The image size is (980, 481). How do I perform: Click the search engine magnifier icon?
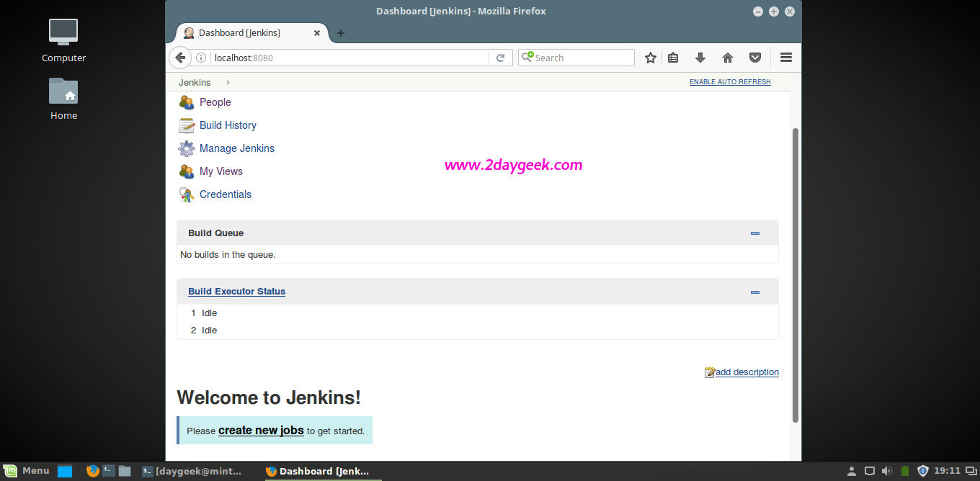click(x=527, y=57)
